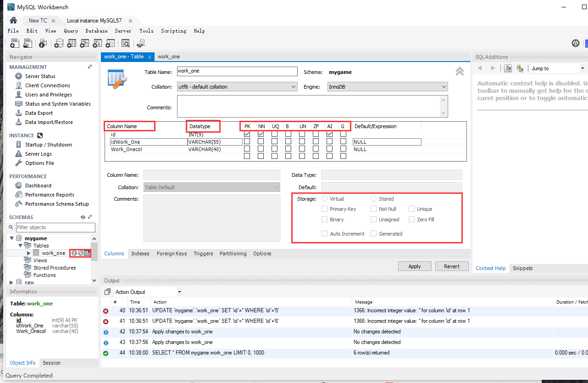Expand the MANAGEMENT section with arrows icon

coord(90,67)
